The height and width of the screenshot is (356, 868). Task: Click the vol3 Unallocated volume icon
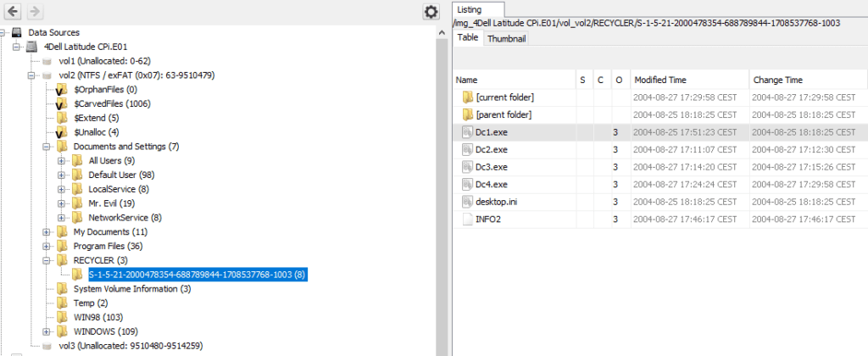[47, 346]
